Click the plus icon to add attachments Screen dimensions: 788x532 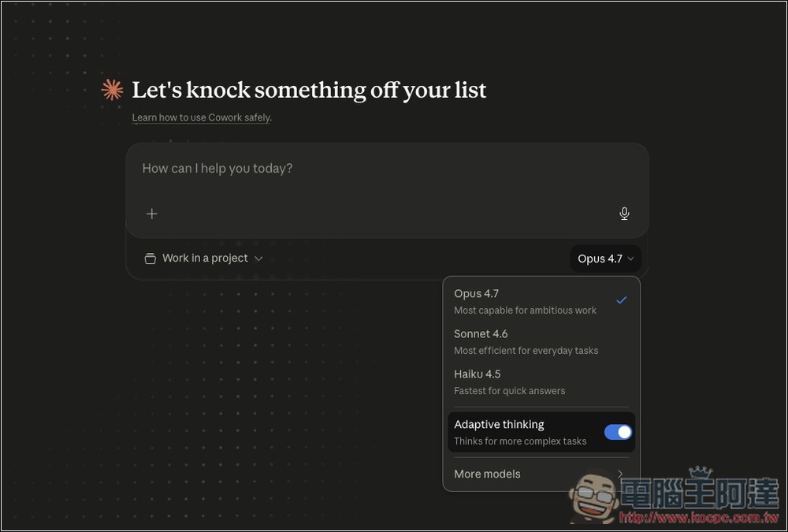pos(152,214)
